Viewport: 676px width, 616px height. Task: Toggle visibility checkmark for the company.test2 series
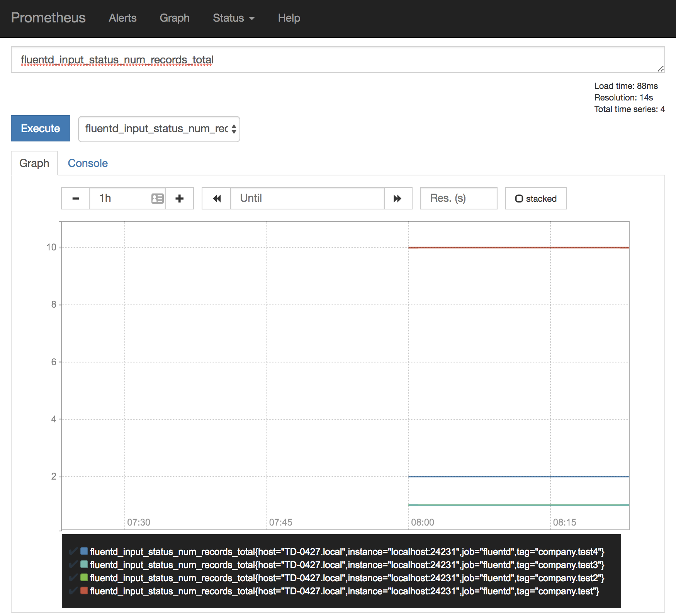point(73,578)
